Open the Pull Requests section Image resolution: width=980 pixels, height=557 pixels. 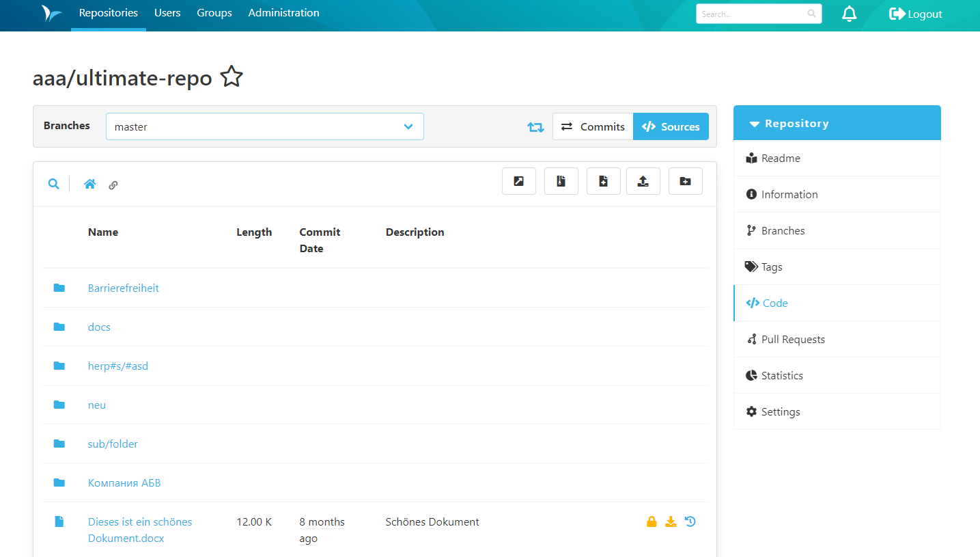[793, 339]
